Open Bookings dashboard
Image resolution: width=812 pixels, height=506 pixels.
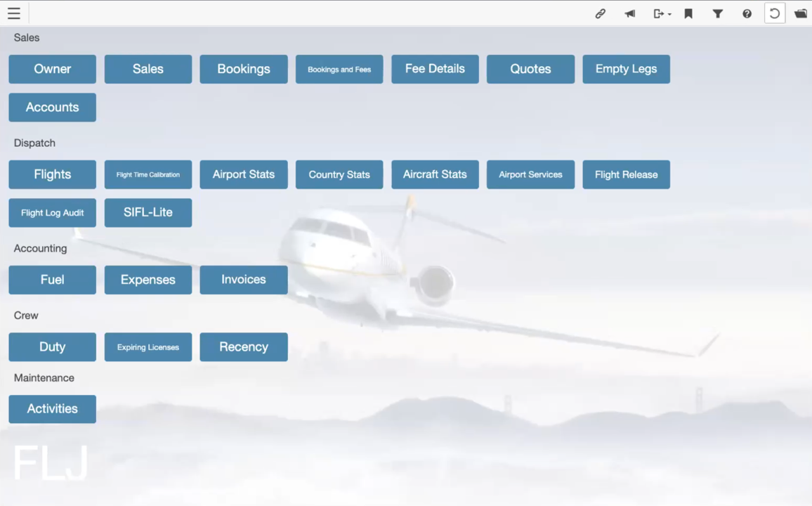(244, 69)
